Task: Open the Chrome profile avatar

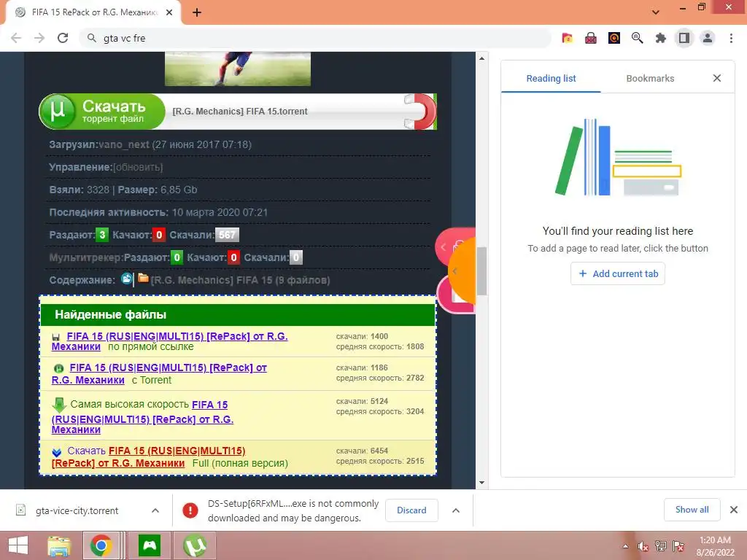Action: [x=708, y=38]
